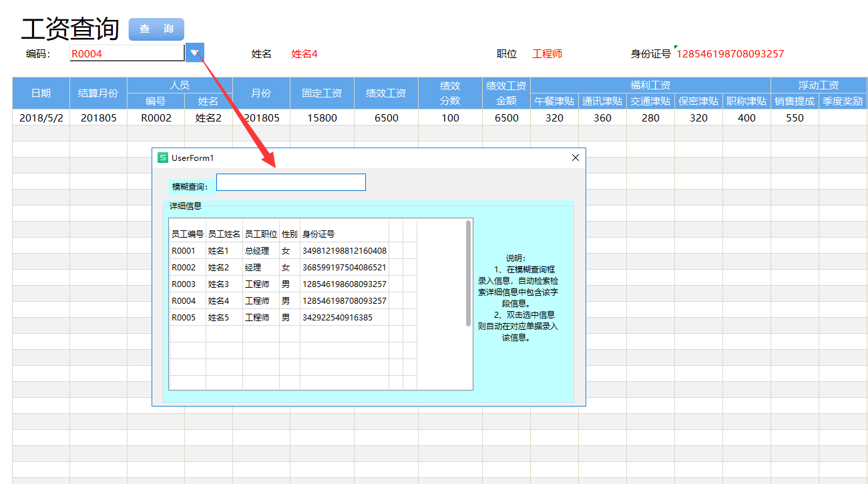868x484 pixels.
Task: Click ID 349812198812160408 in the list
Action: 345,251
